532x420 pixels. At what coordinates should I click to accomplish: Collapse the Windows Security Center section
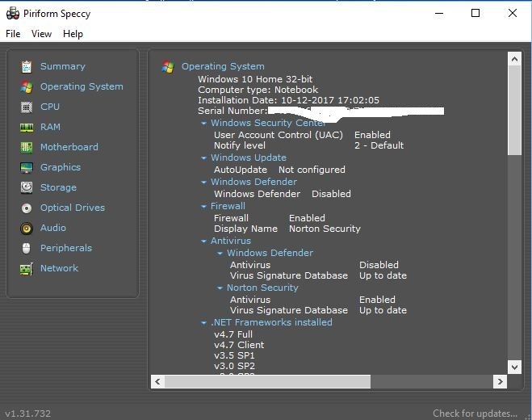(x=204, y=124)
